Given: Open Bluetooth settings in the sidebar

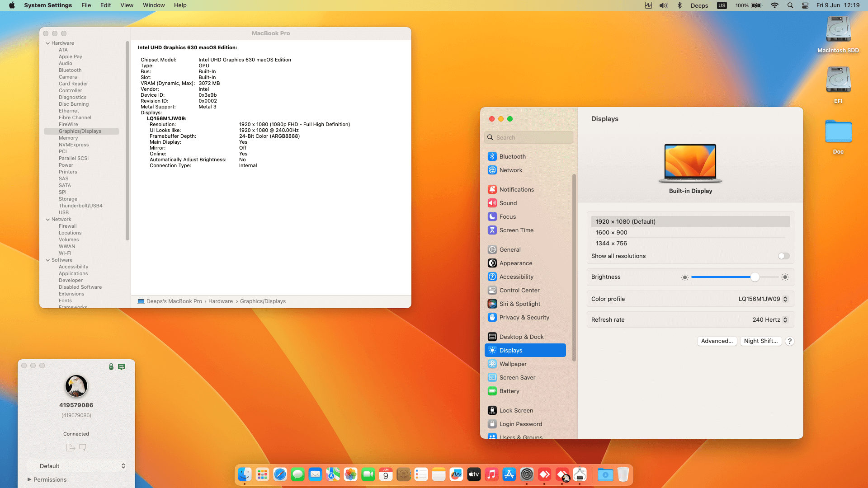Looking at the screenshot, I should click(x=512, y=156).
